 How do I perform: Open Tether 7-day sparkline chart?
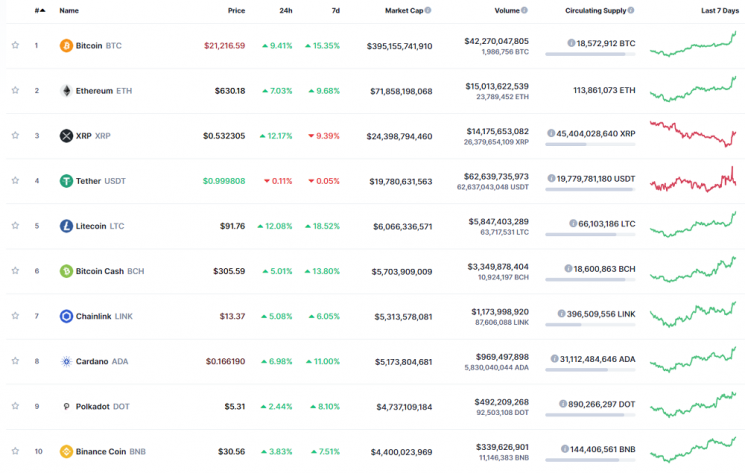pos(693,180)
